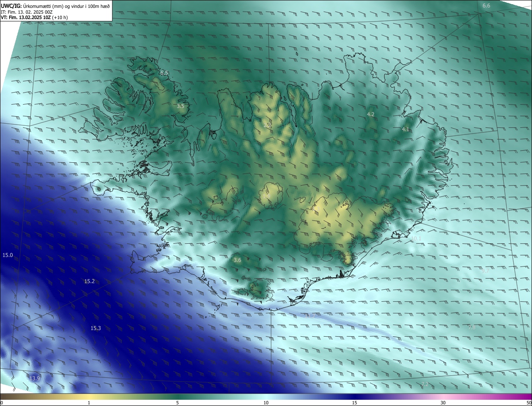
Task: Click the 10.1 value near the southeast coast
Action: click(416, 239)
